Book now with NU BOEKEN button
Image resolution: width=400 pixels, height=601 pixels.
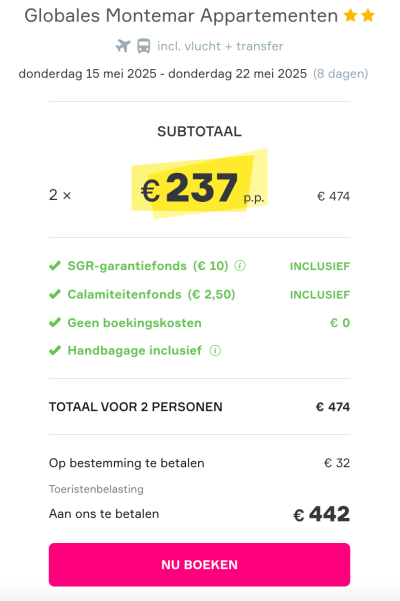pyautogui.click(x=199, y=565)
